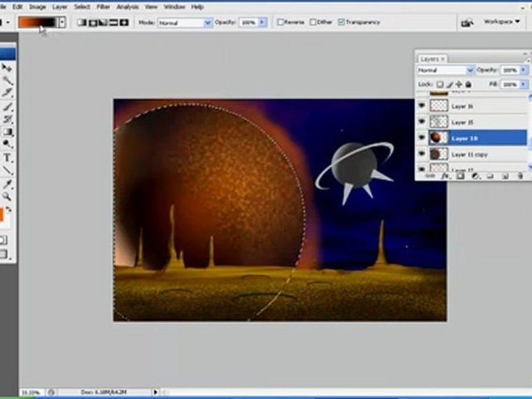The height and width of the screenshot is (399, 532).
Task: Open the Filter menu
Action: [103, 7]
